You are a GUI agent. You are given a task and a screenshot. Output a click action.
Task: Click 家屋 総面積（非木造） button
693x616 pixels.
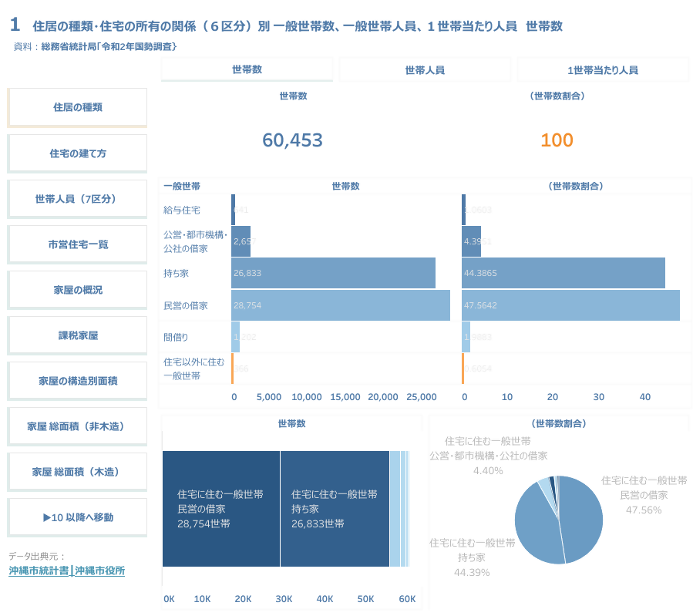pos(77,426)
